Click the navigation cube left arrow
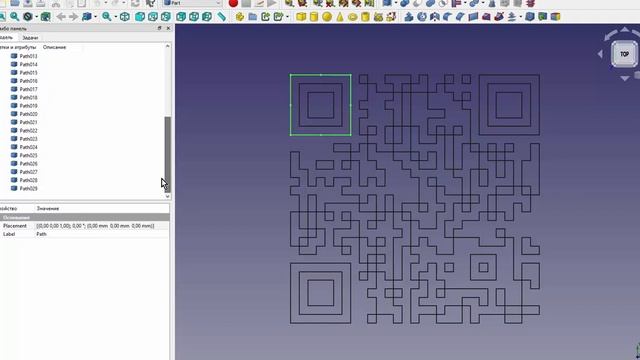Screen dimensions: 640x360 pyautogui.click(x=600, y=54)
